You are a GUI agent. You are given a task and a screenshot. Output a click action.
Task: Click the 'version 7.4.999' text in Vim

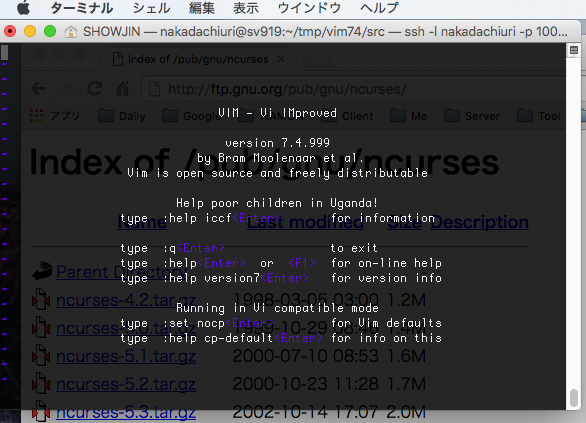point(277,143)
